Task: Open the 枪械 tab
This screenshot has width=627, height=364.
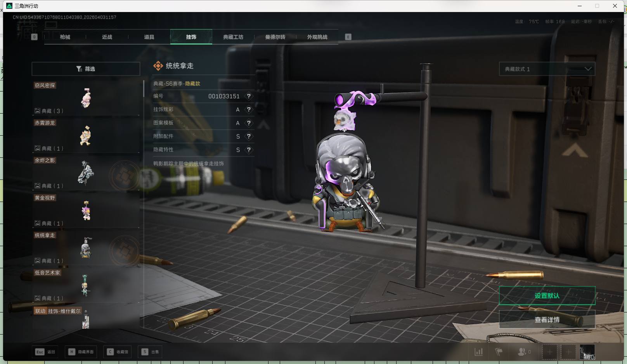Action: pos(65,37)
